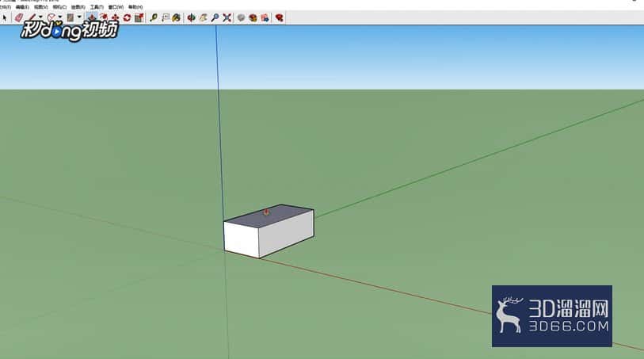This screenshot has width=644, height=359.
Task: Activate the Line drawing tool
Action: click(32, 17)
